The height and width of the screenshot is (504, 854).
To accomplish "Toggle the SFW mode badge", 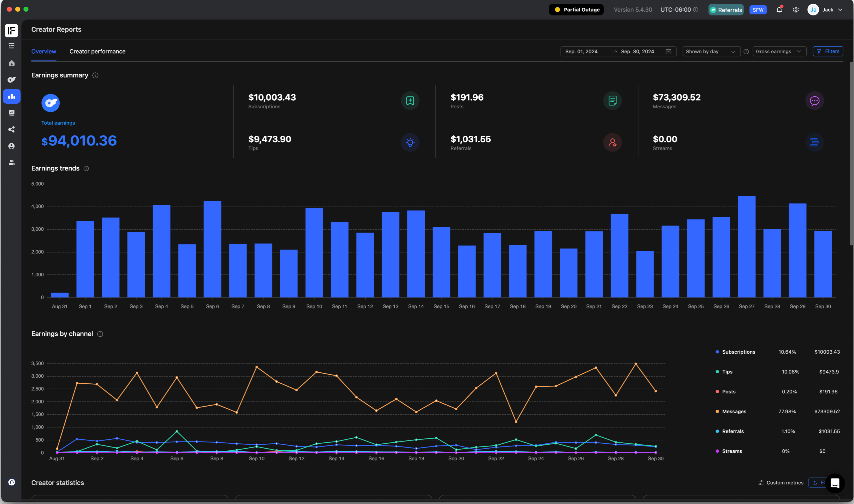I will 758,10.
